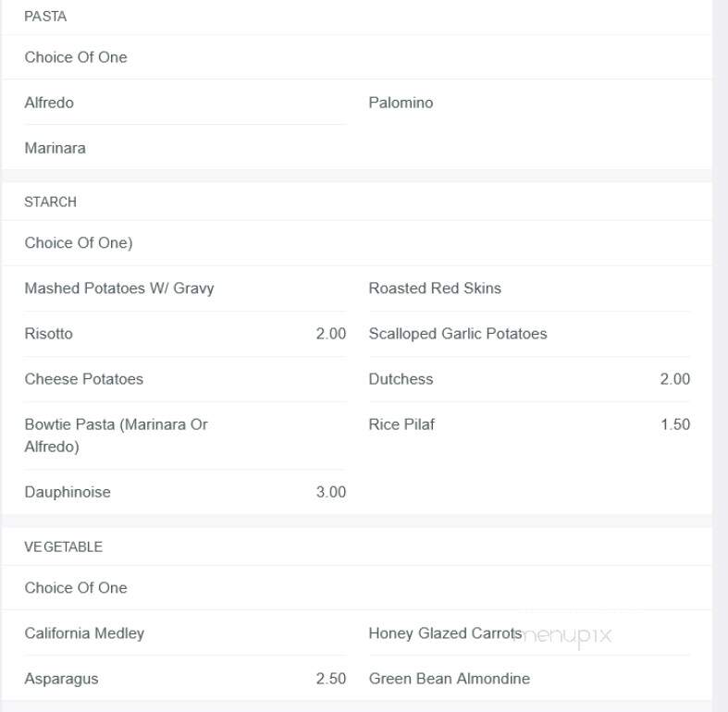Screen dimensions: 728x712
Task: Select the STARCH section heading
Action: click(x=51, y=202)
